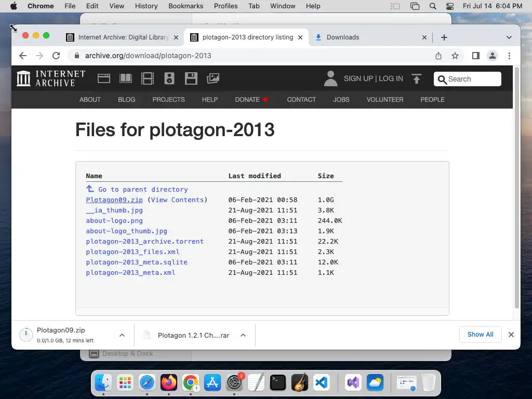Open the Internet Archive video film icon
The image size is (532, 399).
click(147, 78)
